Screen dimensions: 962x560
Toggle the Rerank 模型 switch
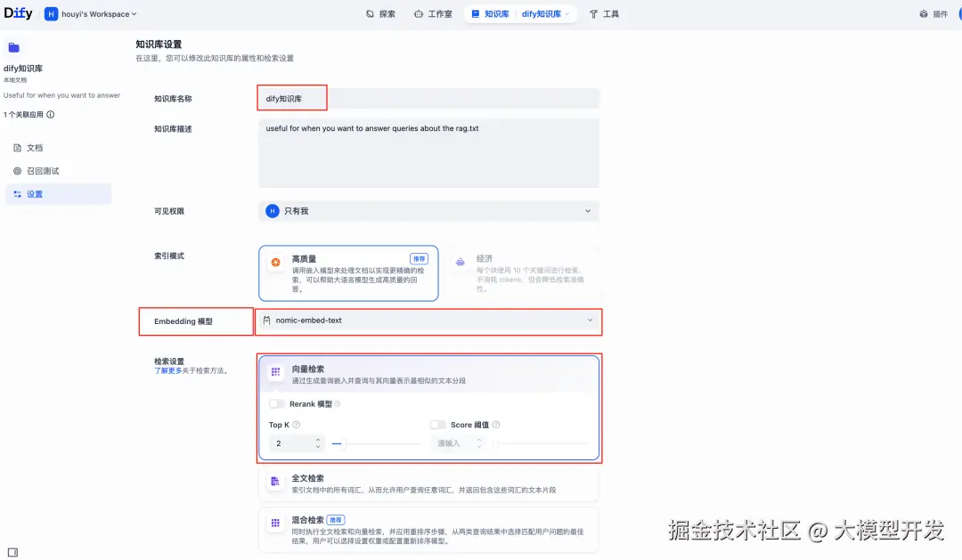277,403
